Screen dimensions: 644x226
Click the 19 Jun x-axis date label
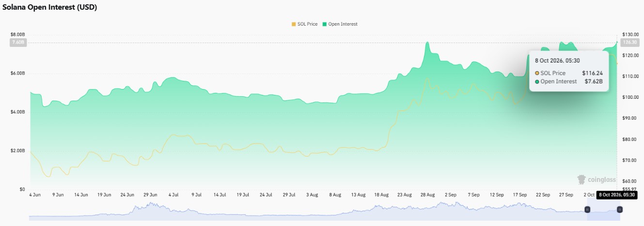point(104,195)
